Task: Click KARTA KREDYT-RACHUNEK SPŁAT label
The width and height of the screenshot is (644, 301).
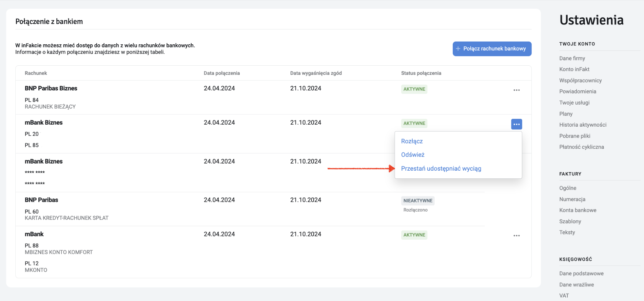Action: click(66, 218)
